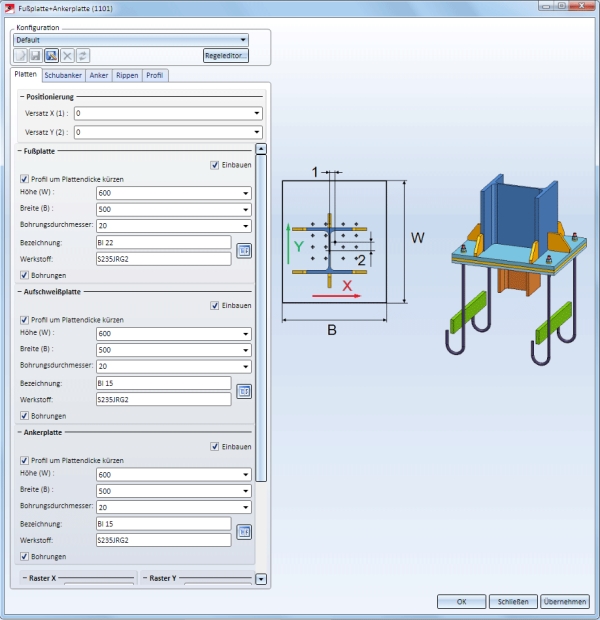Click the application icon in title bar
The image size is (600, 620).
[9, 8]
